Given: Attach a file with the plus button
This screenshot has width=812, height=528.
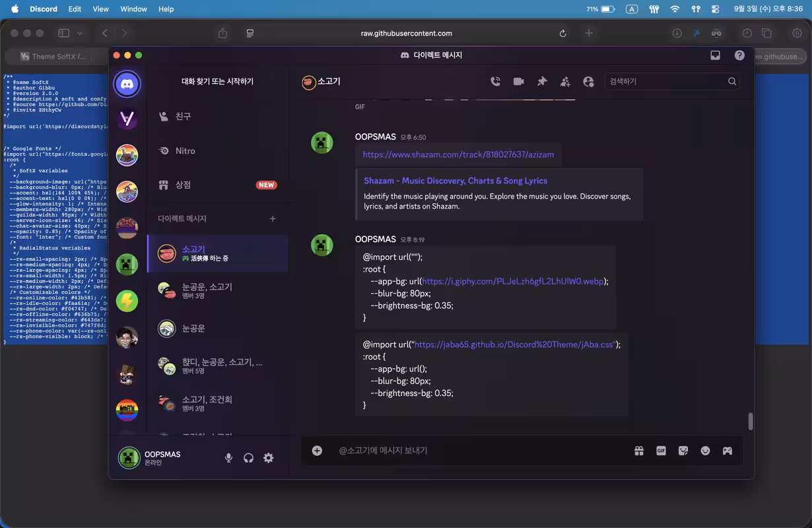Looking at the screenshot, I should pos(317,450).
